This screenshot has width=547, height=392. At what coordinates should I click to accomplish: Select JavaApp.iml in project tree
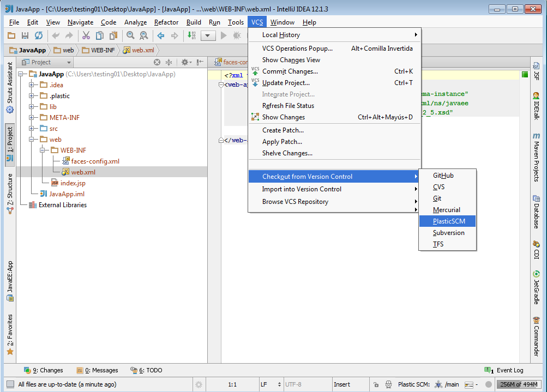point(67,194)
